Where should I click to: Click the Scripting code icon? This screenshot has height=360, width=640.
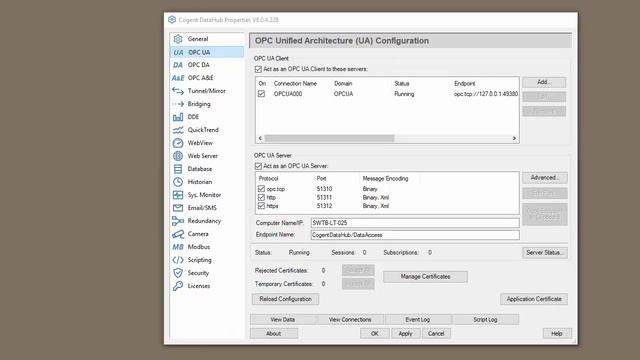click(x=178, y=260)
